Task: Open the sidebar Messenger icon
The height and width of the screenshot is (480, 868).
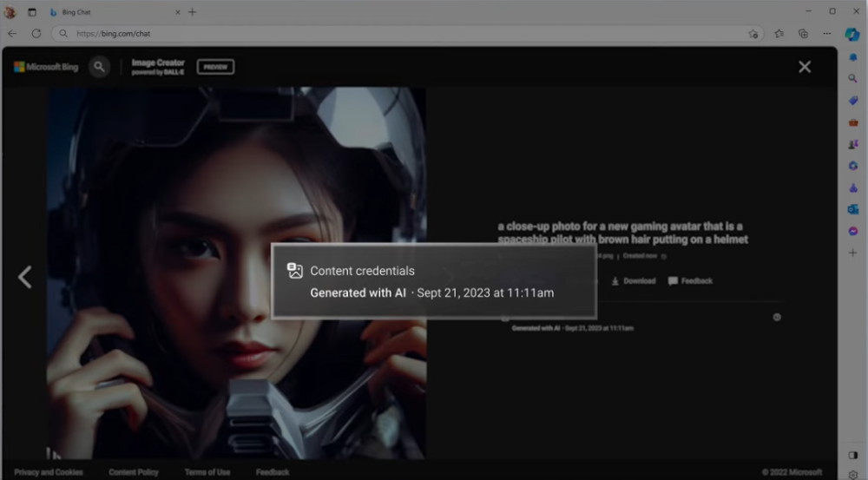Action: tap(853, 231)
